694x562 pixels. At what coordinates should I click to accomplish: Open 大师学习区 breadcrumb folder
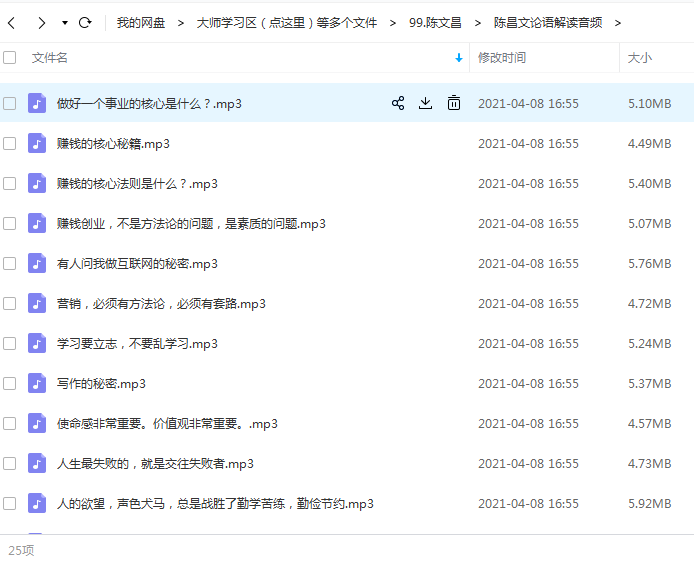(x=287, y=23)
